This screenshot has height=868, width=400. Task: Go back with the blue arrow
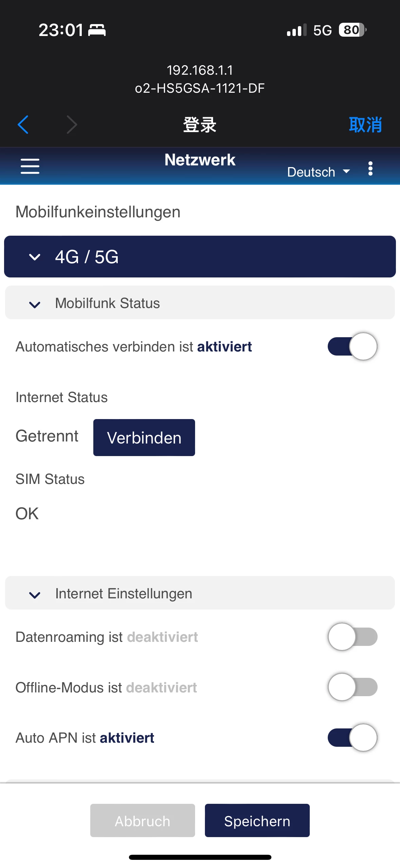coord(23,125)
